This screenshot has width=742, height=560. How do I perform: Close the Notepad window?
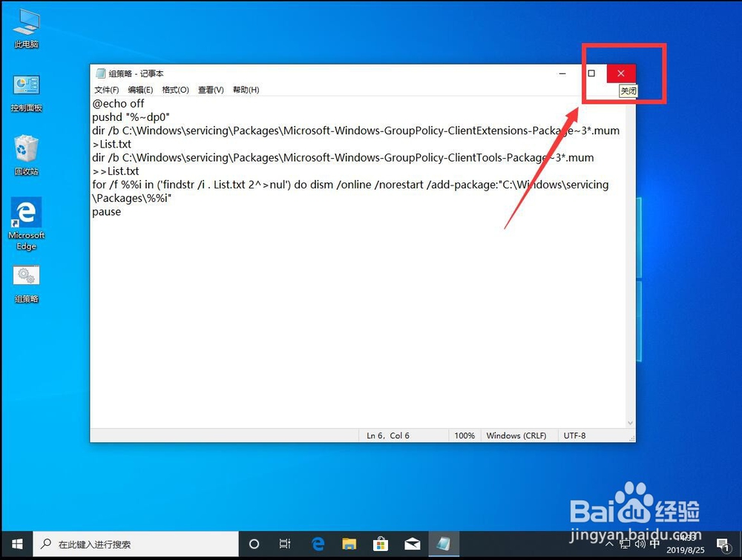(621, 73)
